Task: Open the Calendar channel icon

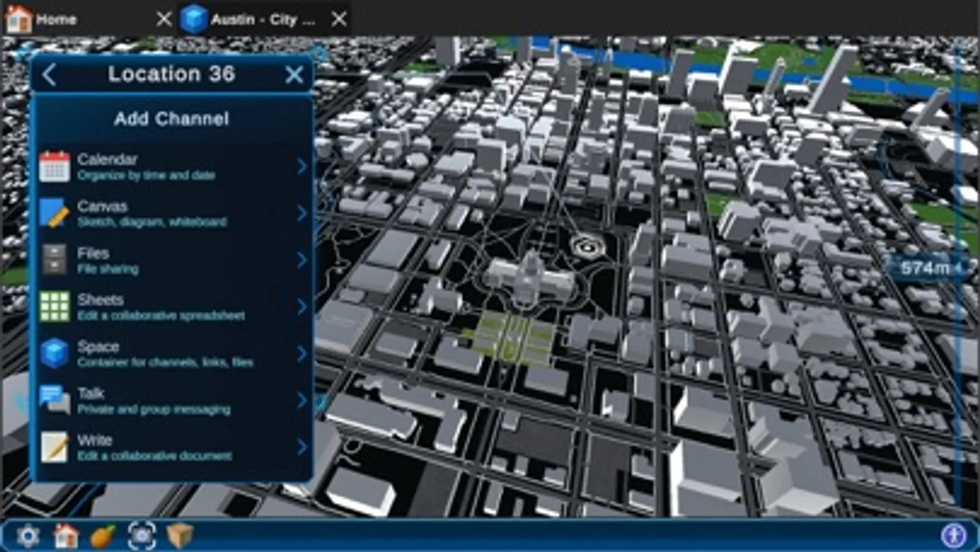Action: (55, 166)
